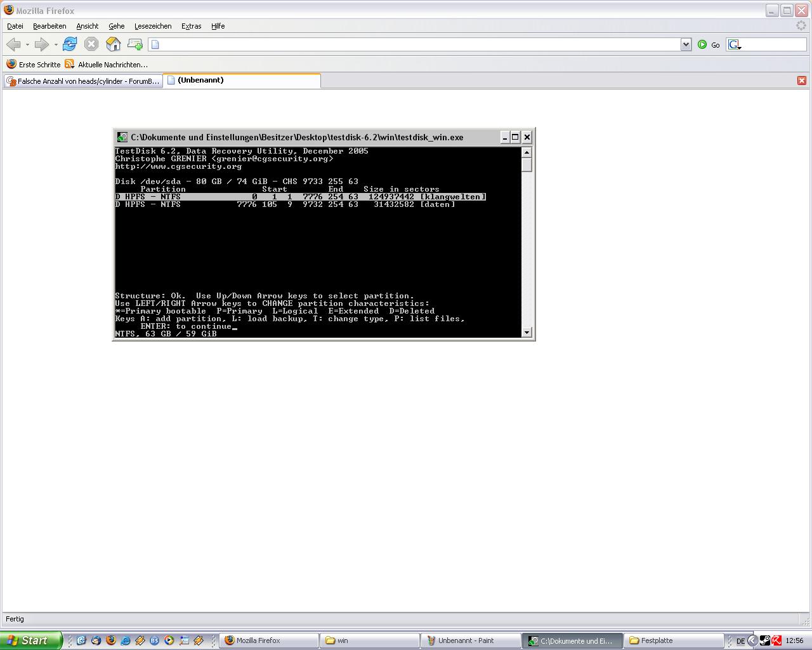
Task: Launch Windows Media Player from quick launch
Action: tap(169, 640)
